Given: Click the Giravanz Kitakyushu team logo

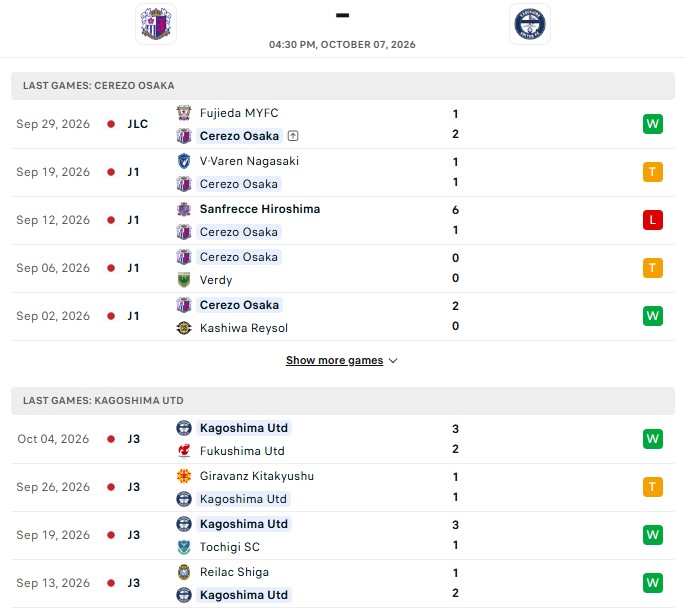Looking at the screenshot, I should point(184,476).
